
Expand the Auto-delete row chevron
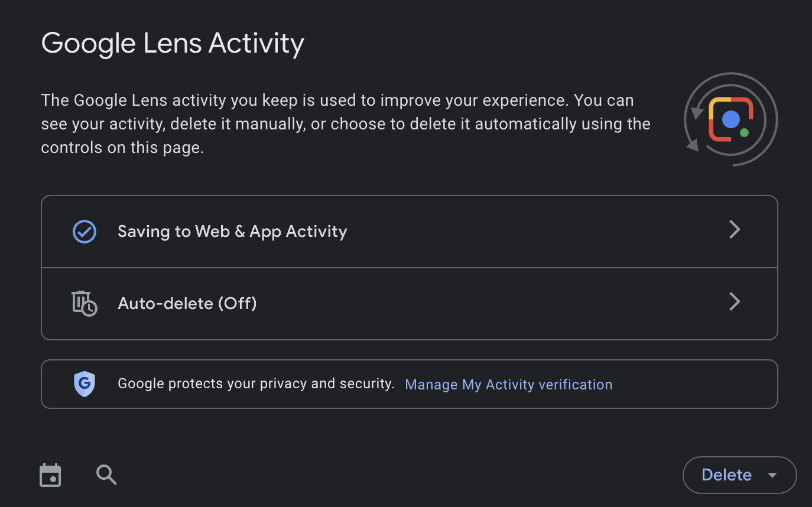[x=735, y=301]
